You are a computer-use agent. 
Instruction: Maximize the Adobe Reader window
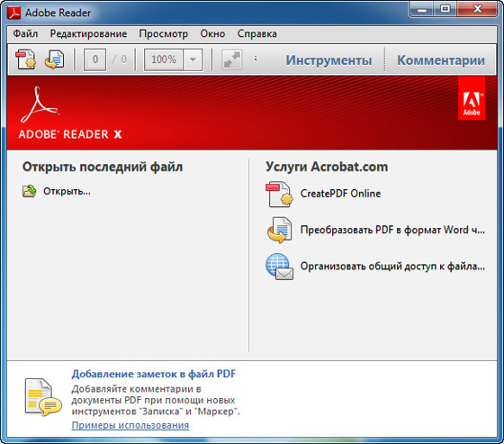pyautogui.click(x=445, y=9)
